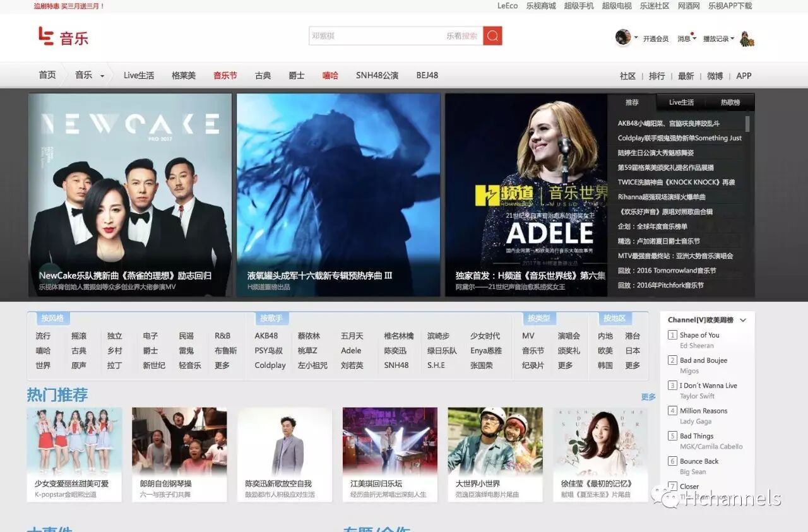Select AKB48 artist filter

[x=266, y=336]
